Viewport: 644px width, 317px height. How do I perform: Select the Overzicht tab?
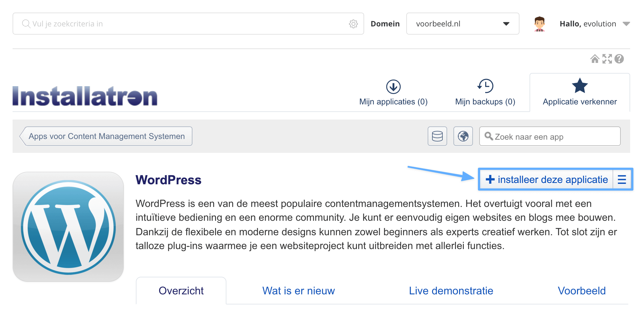point(181,291)
